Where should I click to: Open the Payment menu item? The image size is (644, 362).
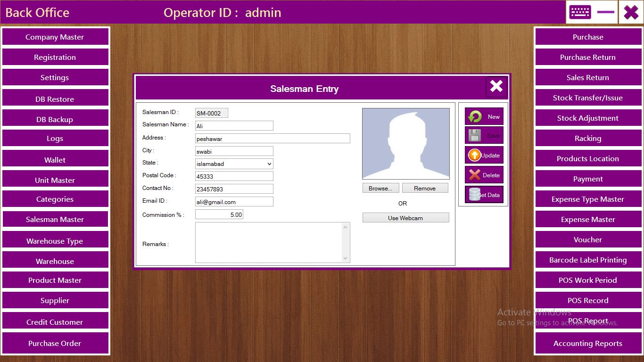pyautogui.click(x=588, y=179)
